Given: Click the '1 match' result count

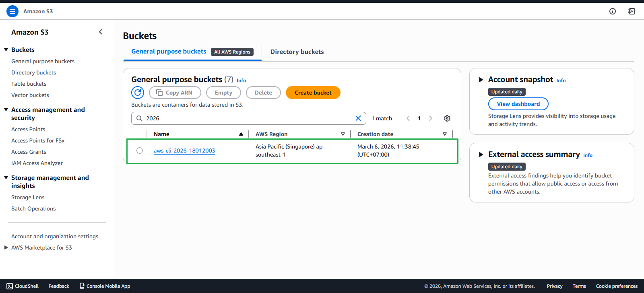Looking at the screenshot, I should [x=382, y=118].
